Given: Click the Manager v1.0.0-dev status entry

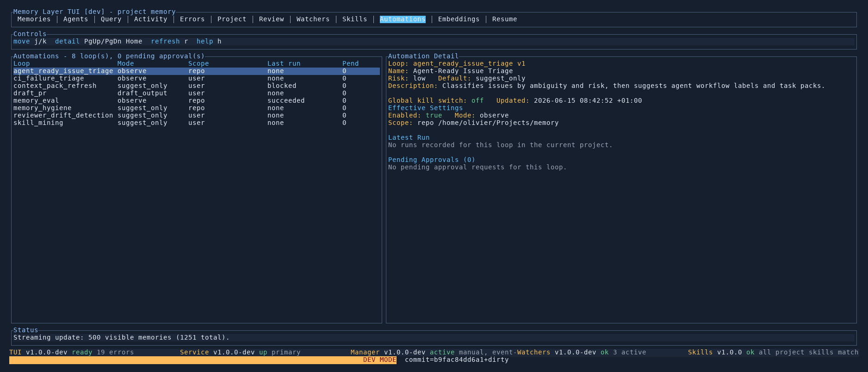Looking at the screenshot, I should click(388, 352).
